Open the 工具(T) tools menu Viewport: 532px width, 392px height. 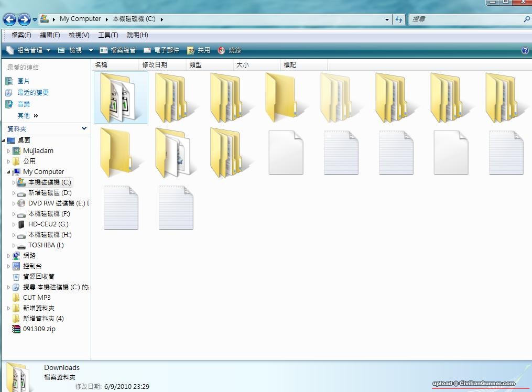(x=108, y=35)
